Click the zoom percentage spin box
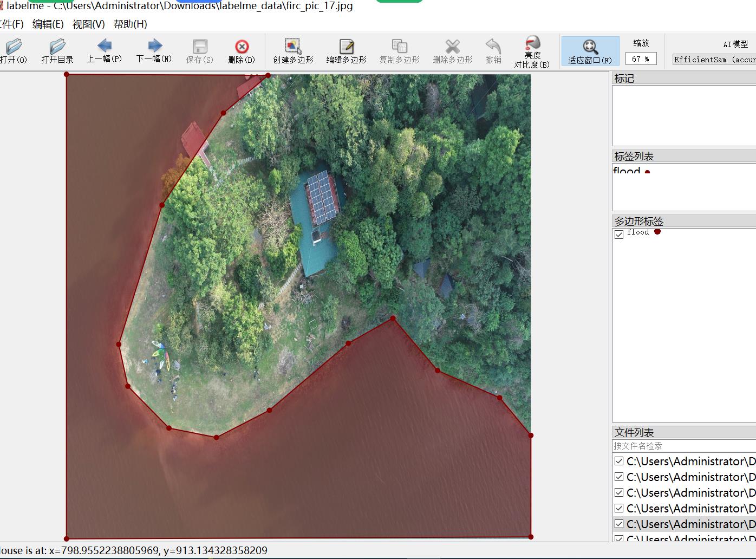The height and width of the screenshot is (559, 756). [641, 59]
